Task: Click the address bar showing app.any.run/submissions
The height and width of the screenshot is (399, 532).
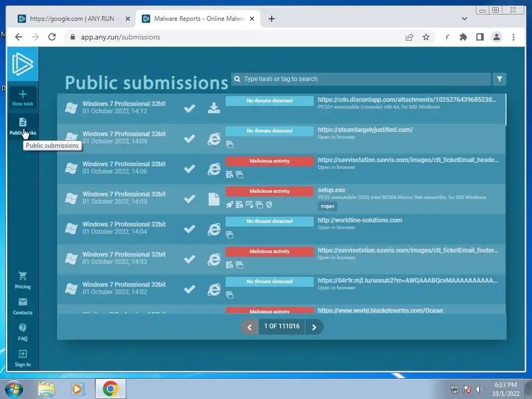Action: (x=234, y=37)
